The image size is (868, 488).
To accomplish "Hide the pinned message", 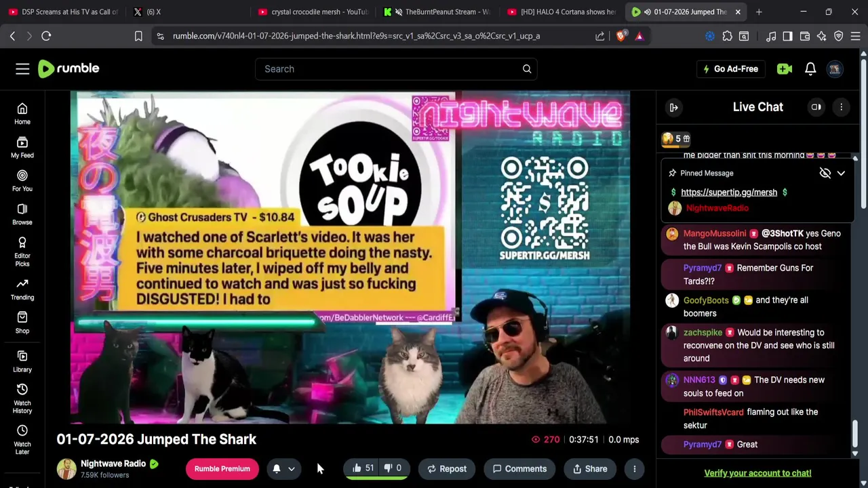I will click(x=825, y=173).
